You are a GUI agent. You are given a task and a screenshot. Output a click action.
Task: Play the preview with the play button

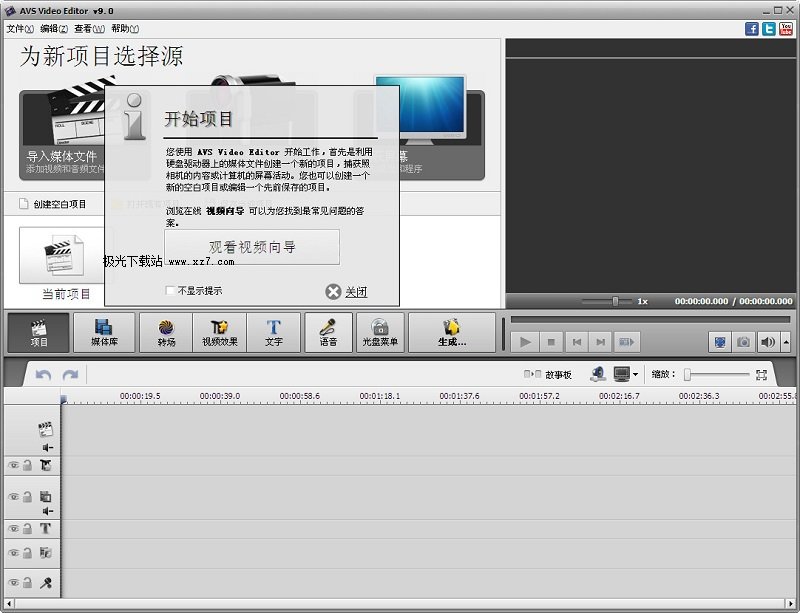click(x=525, y=342)
